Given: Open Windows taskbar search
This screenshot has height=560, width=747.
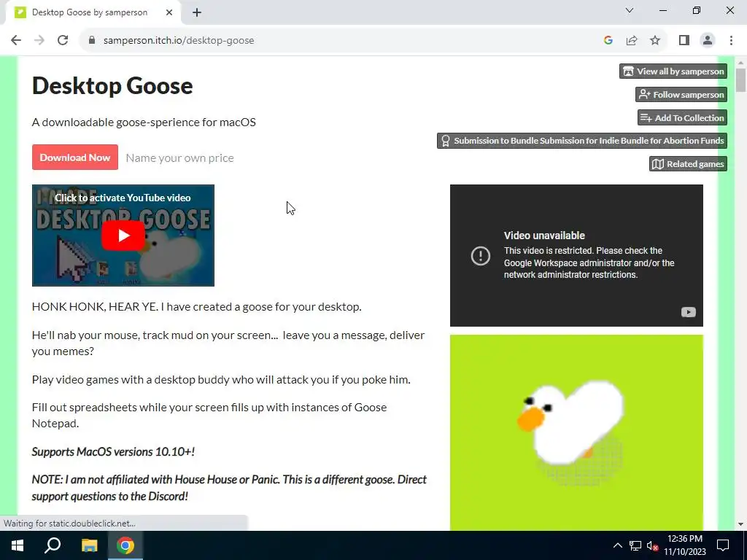Looking at the screenshot, I should 53,545.
